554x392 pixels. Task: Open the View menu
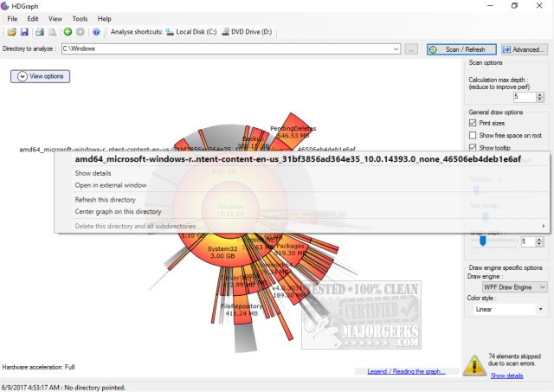point(55,19)
